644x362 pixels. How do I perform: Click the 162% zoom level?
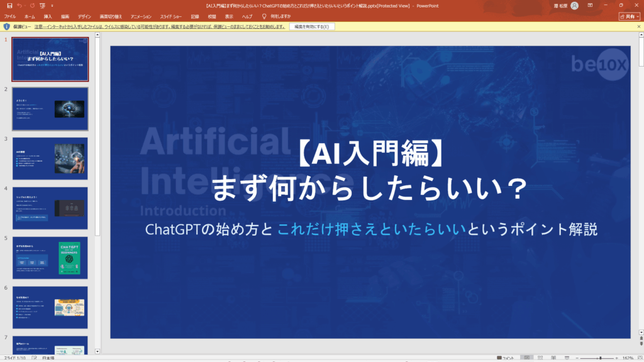[x=628, y=358]
